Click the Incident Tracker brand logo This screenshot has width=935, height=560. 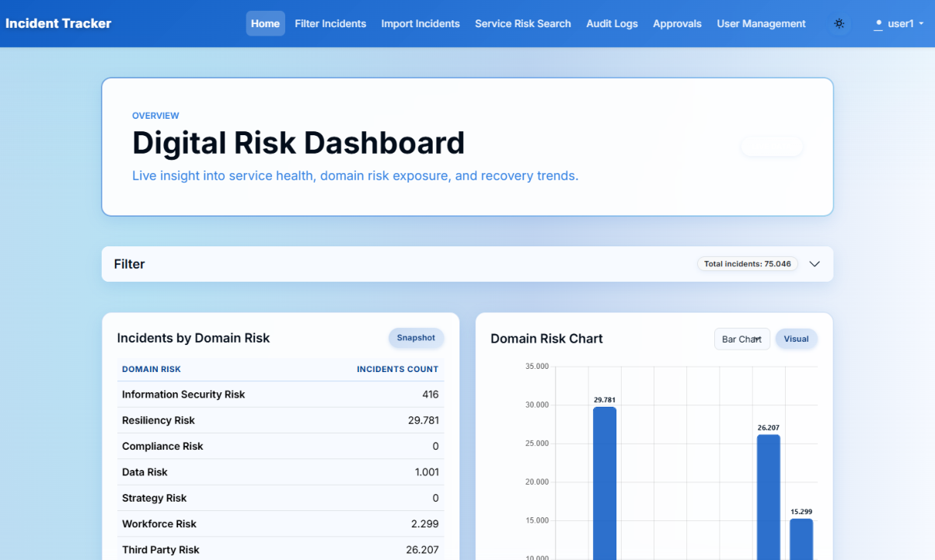pos(58,23)
